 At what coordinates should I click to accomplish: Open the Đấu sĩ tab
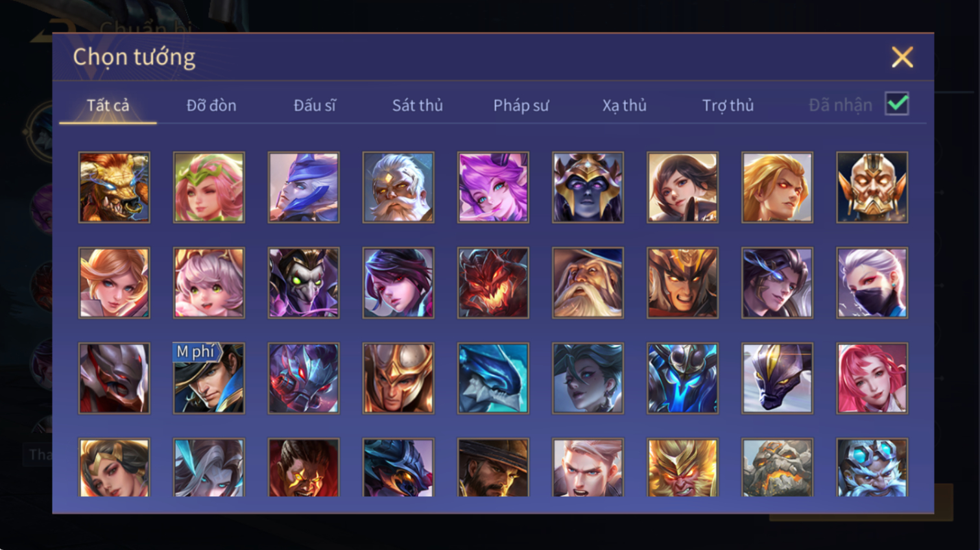click(315, 105)
